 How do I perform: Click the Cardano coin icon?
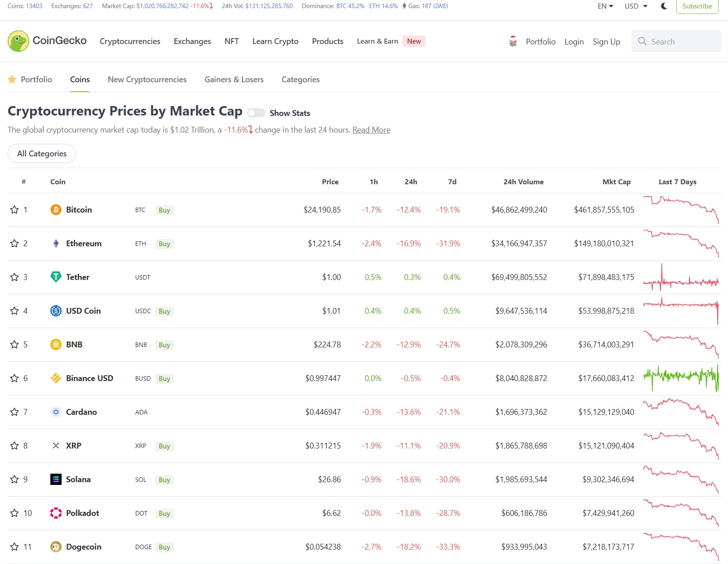[x=56, y=412]
